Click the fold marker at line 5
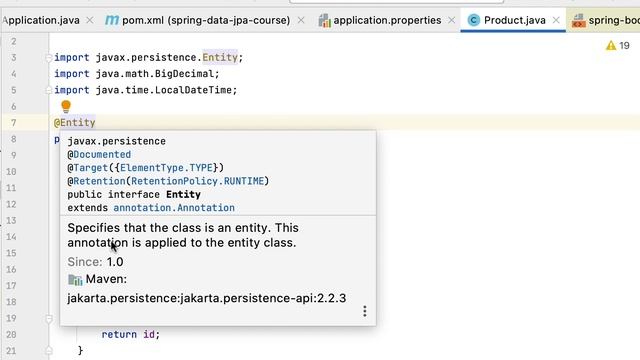This screenshot has height=360, width=640. click(49, 90)
